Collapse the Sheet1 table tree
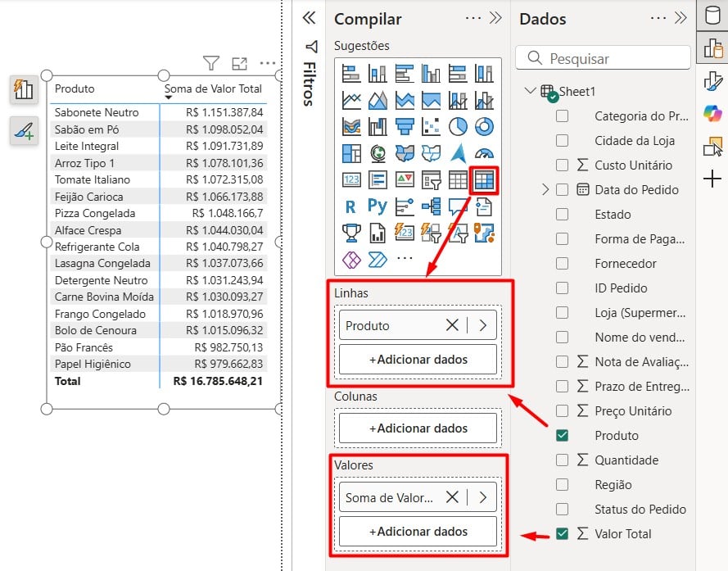This screenshot has width=728, height=571. [x=530, y=91]
